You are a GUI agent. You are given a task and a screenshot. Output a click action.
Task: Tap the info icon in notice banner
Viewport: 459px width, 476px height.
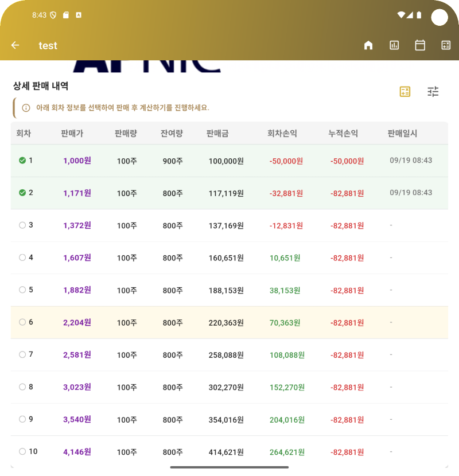pyautogui.click(x=26, y=108)
